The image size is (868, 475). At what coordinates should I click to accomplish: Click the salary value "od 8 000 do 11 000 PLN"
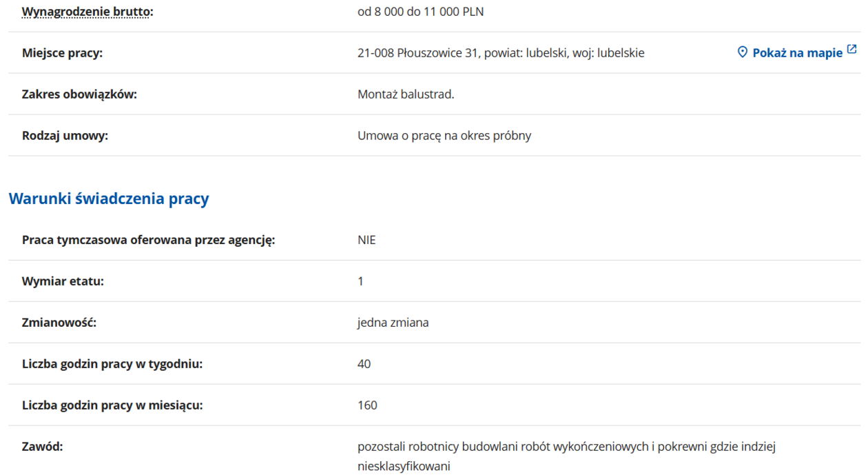(x=420, y=12)
